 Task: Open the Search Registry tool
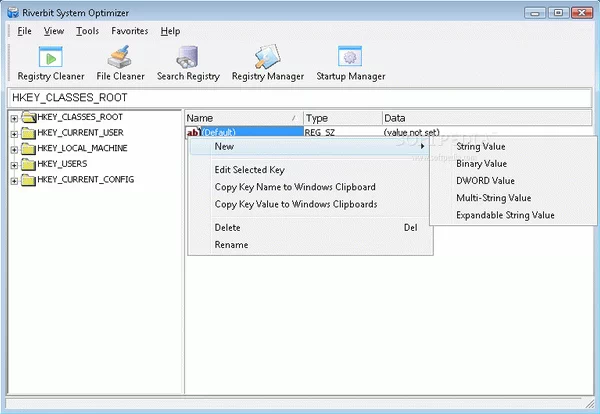(188, 64)
